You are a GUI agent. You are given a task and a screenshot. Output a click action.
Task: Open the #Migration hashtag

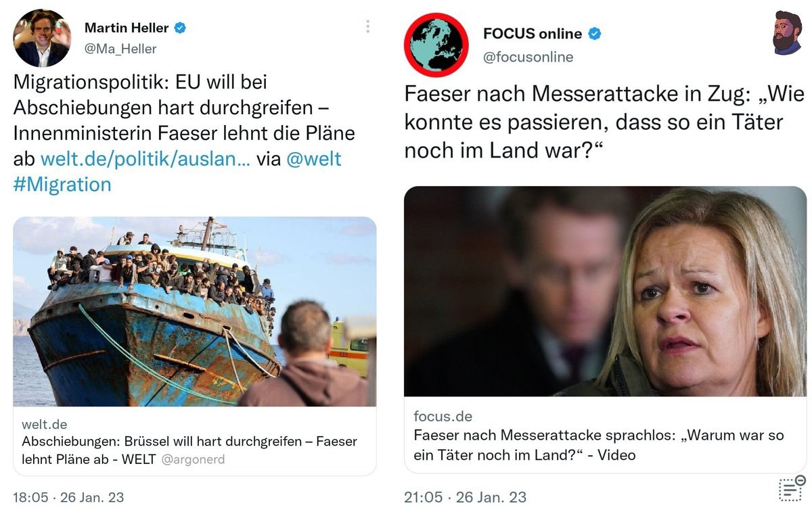tap(62, 184)
